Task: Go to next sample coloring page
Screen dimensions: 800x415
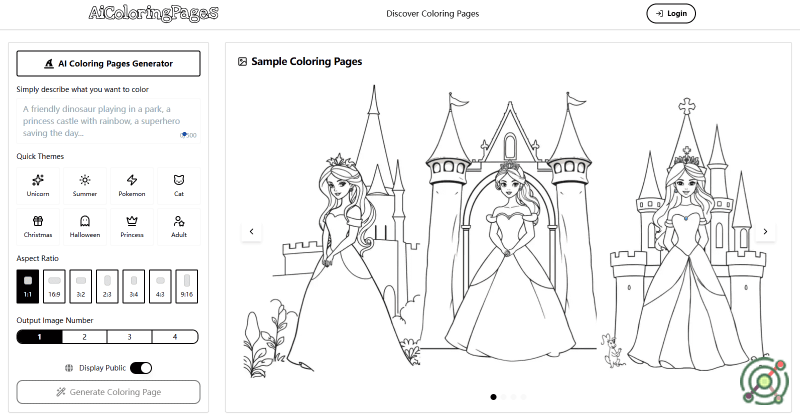Action: 765,231
